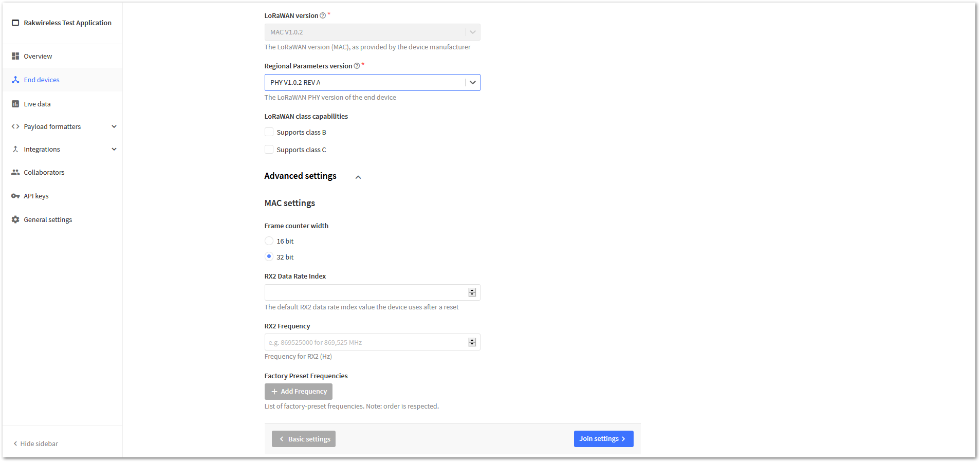Click the Hide sidebar arrow icon
Screen dimensions: 980x462
(15, 443)
